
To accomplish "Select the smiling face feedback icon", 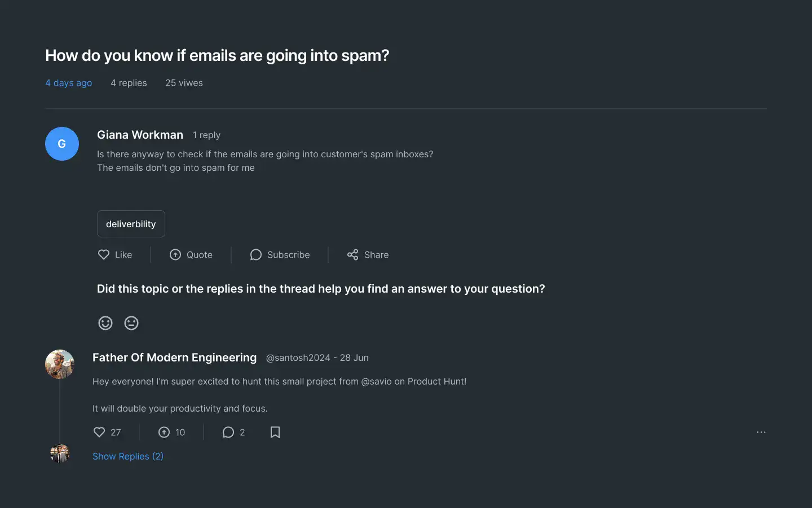I will coord(105,323).
